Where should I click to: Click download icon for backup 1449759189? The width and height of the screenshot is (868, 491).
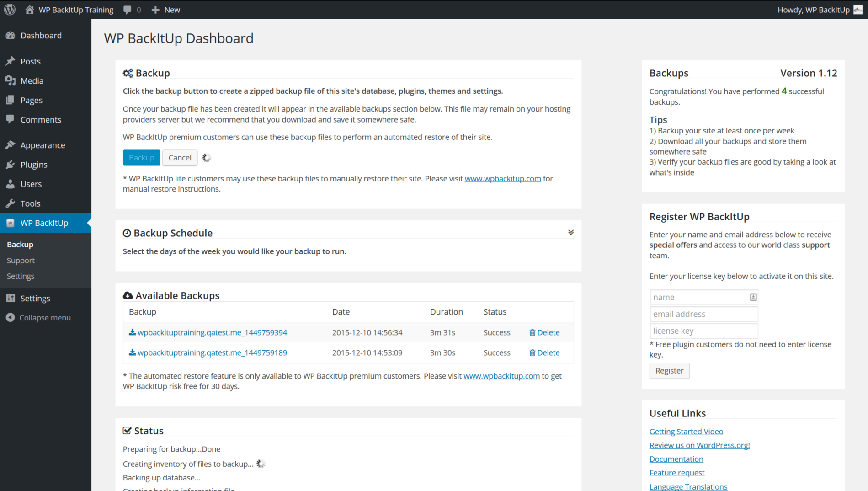[132, 352]
